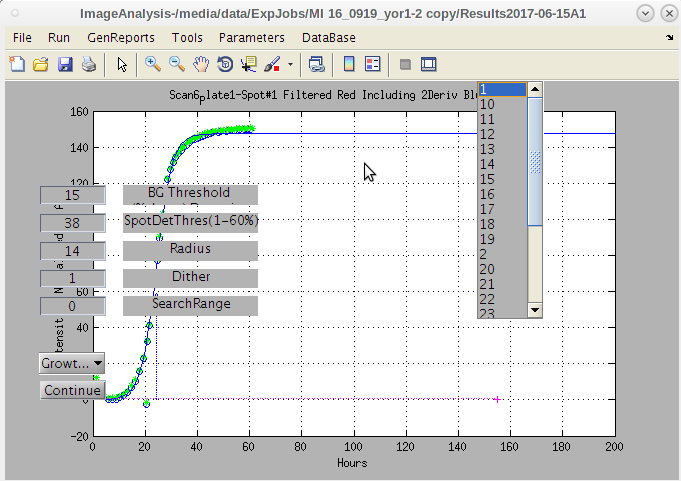The height and width of the screenshot is (481, 681).
Task: Select the Zoom In magnifier tool
Action: [153, 64]
